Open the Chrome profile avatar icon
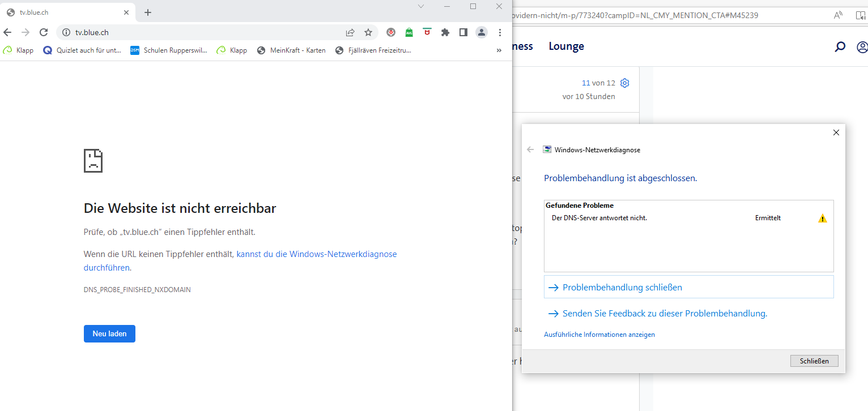 481,32
